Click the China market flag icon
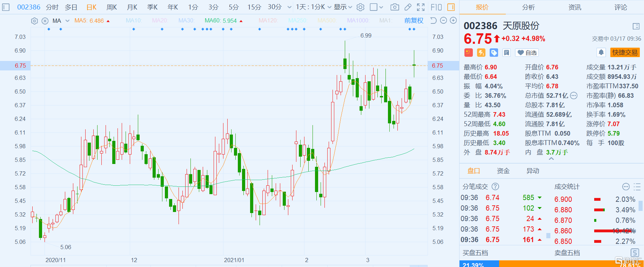 [x=468, y=53]
